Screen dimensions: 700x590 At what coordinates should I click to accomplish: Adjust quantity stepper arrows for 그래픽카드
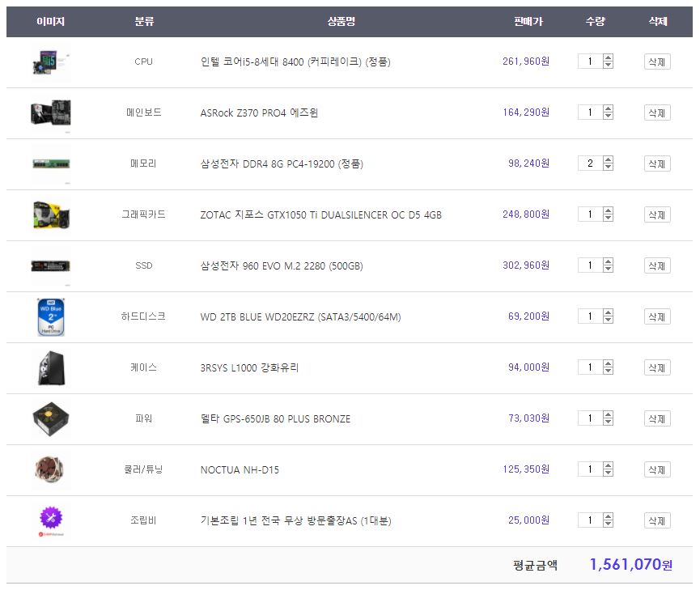coord(608,214)
